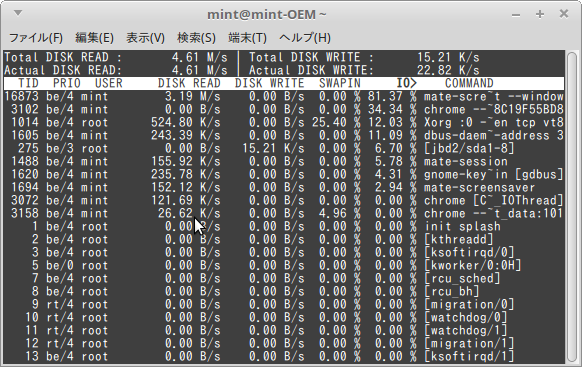Click Actual DISK WRITE value 22.82 K/s

click(x=448, y=70)
